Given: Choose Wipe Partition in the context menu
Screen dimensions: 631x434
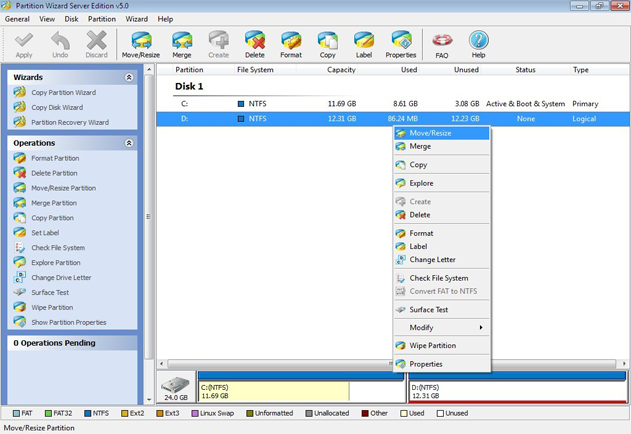Looking at the screenshot, I should point(441,345).
